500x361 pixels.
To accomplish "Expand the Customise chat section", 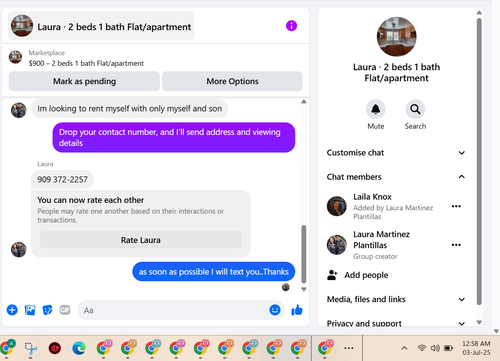I will [x=396, y=153].
